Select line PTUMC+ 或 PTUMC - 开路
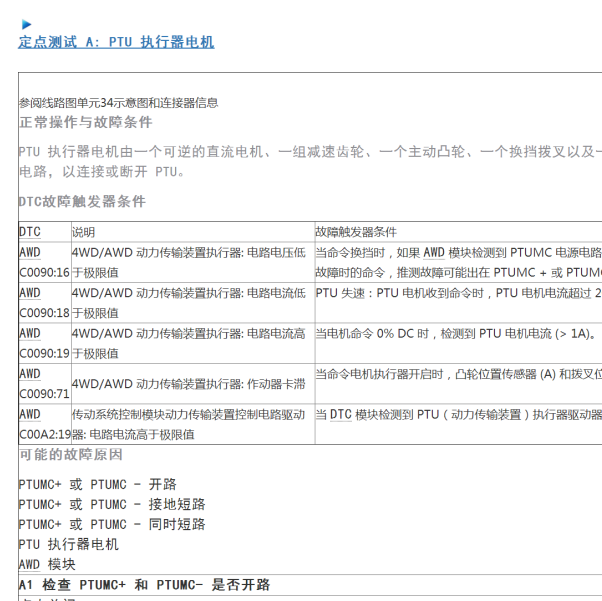The image size is (602, 601). (x=98, y=484)
